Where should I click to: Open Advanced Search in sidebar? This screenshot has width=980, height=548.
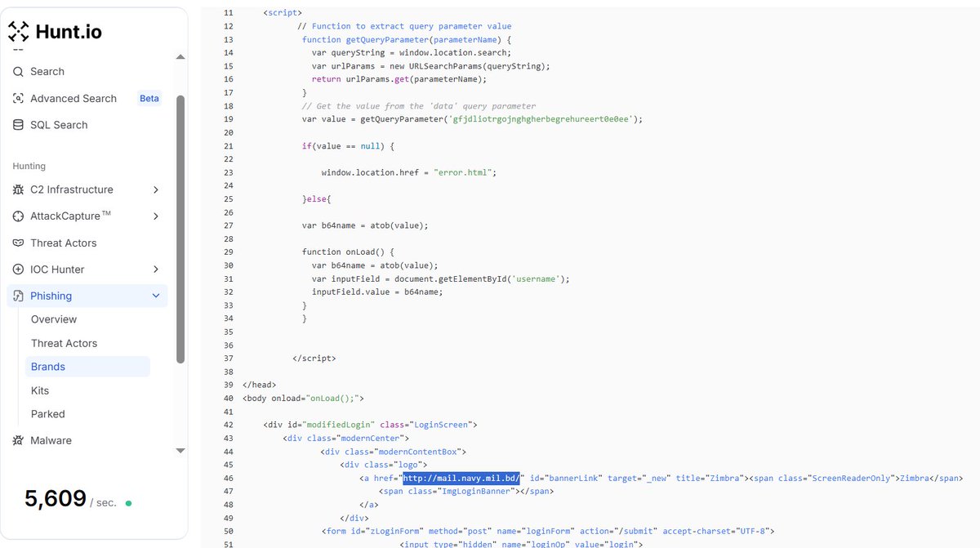click(73, 98)
